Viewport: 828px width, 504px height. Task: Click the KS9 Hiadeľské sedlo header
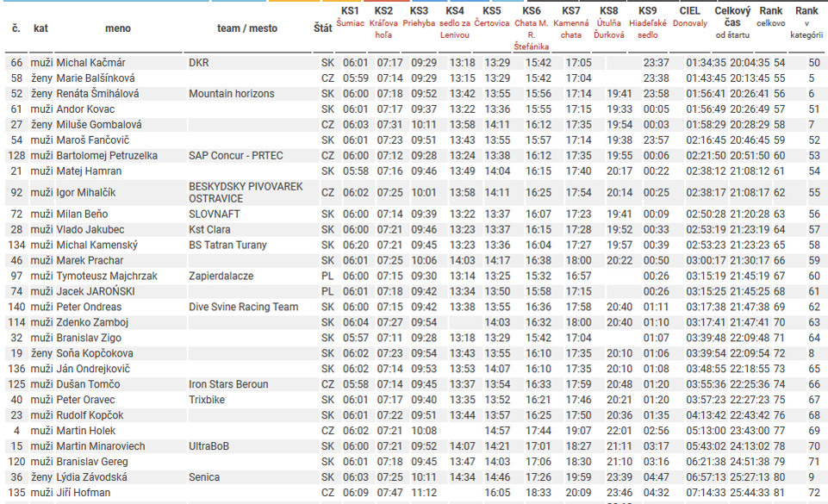[x=648, y=22]
